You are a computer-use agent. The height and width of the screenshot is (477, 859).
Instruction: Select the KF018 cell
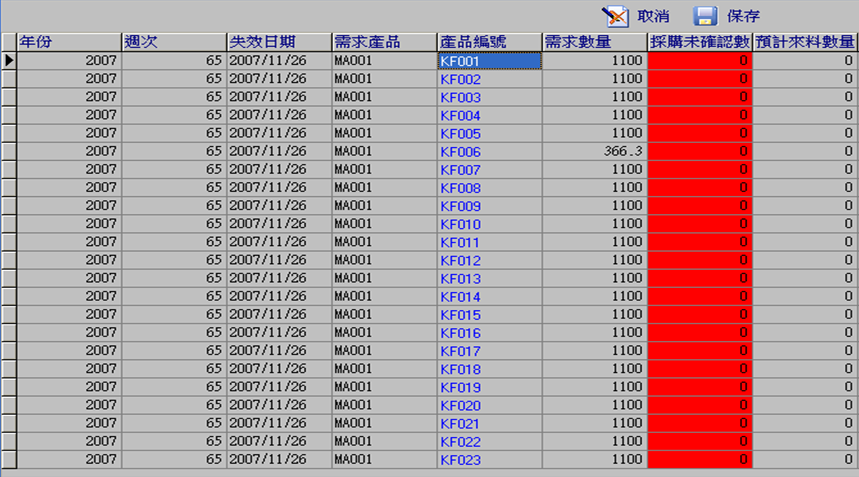coord(490,369)
